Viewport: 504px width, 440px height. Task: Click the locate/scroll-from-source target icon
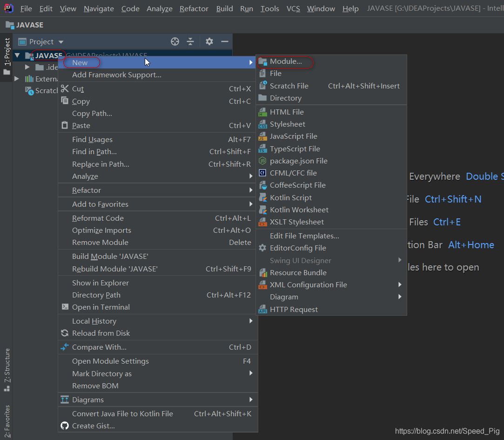pyautogui.click(x=175, y=41)
